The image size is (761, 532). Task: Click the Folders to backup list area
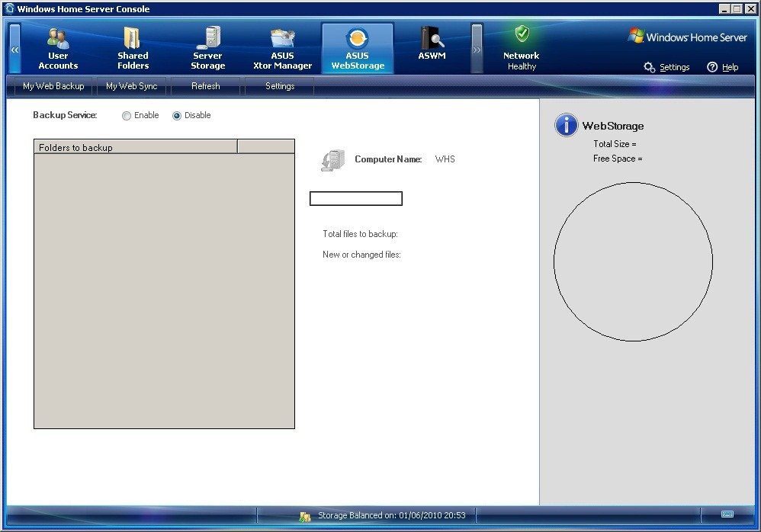[x=164, y=291]
